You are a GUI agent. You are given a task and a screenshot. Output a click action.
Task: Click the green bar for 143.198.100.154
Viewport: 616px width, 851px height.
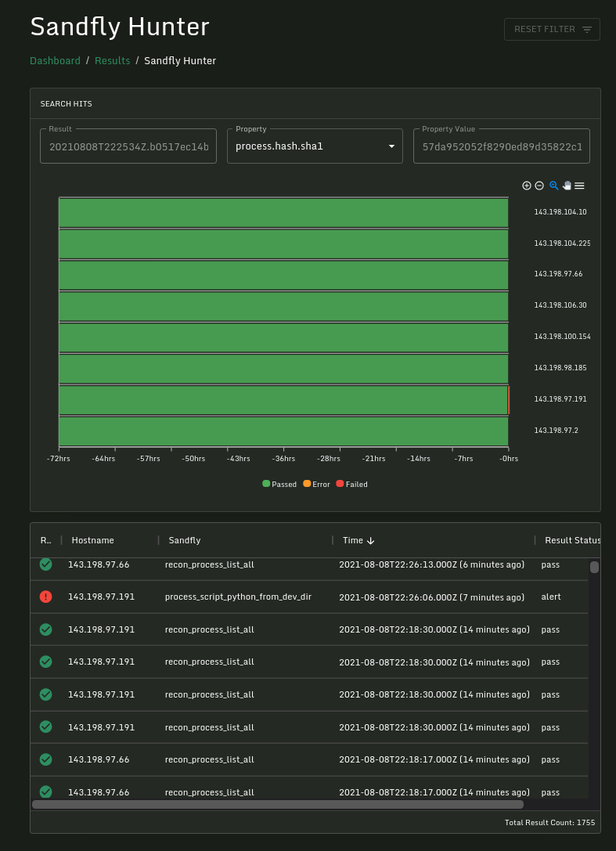pos(283,337)
